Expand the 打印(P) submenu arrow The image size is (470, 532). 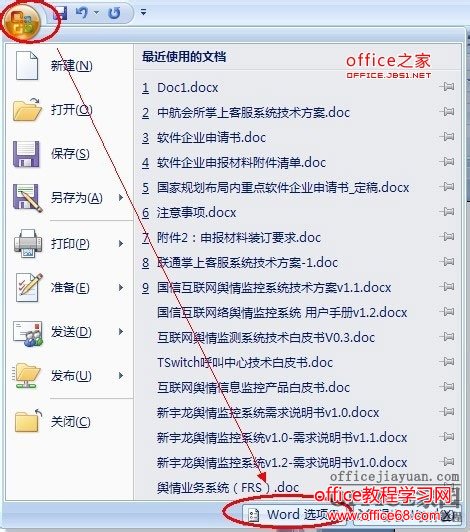pos(121,243)
